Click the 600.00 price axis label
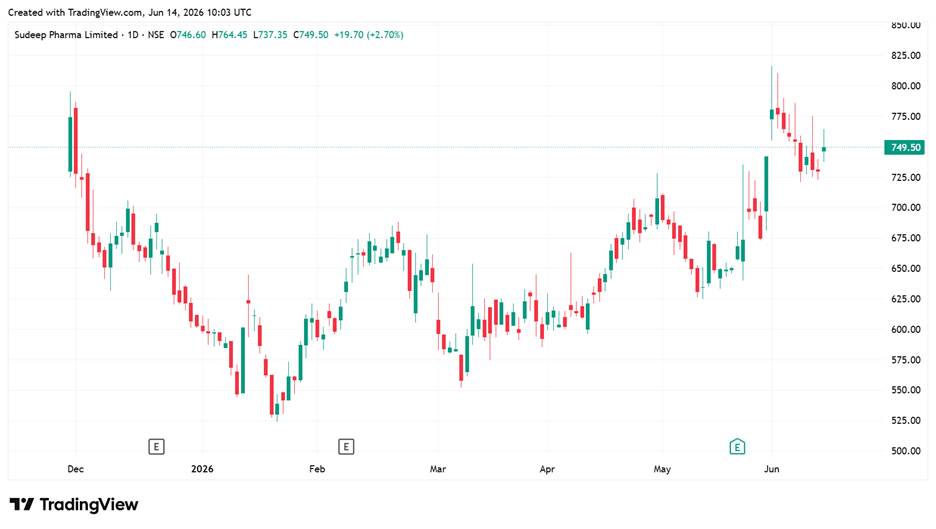 pos(906,330)
